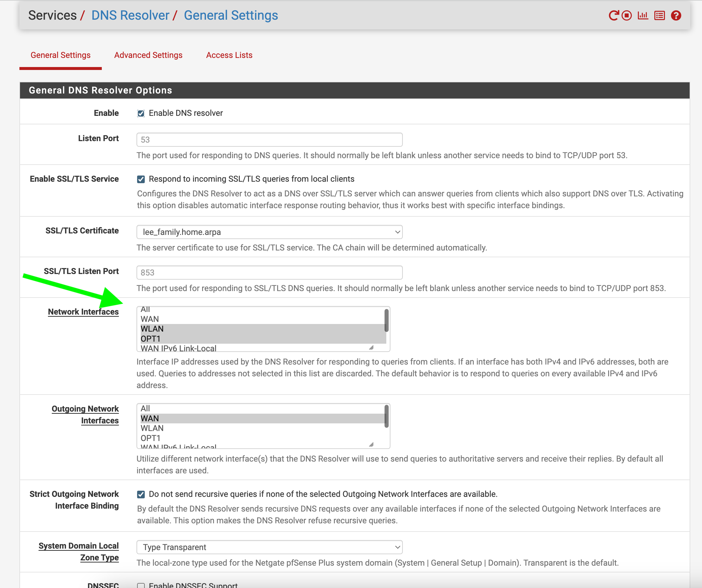Open the help icon

pyautogui.click(x=676, y=15)
